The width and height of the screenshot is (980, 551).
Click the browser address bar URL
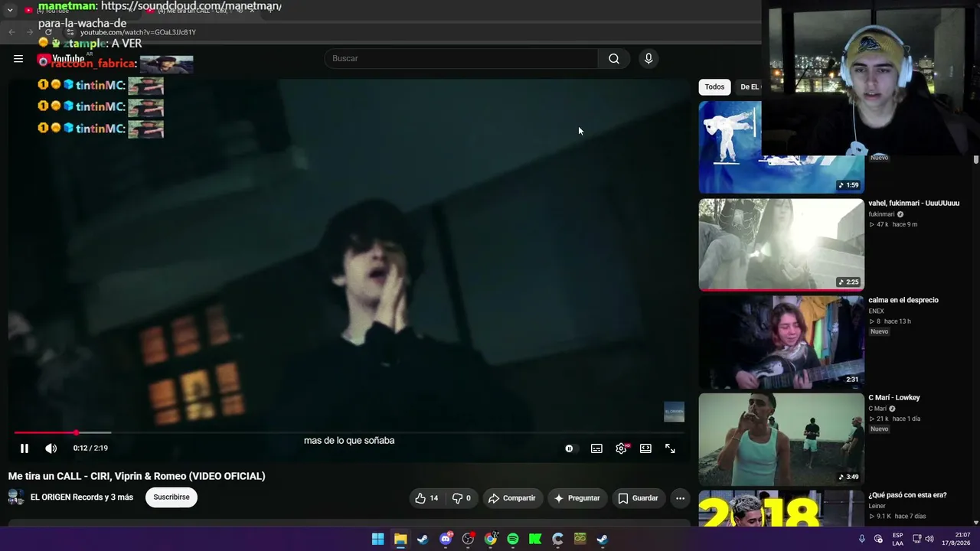pos(138,32)
